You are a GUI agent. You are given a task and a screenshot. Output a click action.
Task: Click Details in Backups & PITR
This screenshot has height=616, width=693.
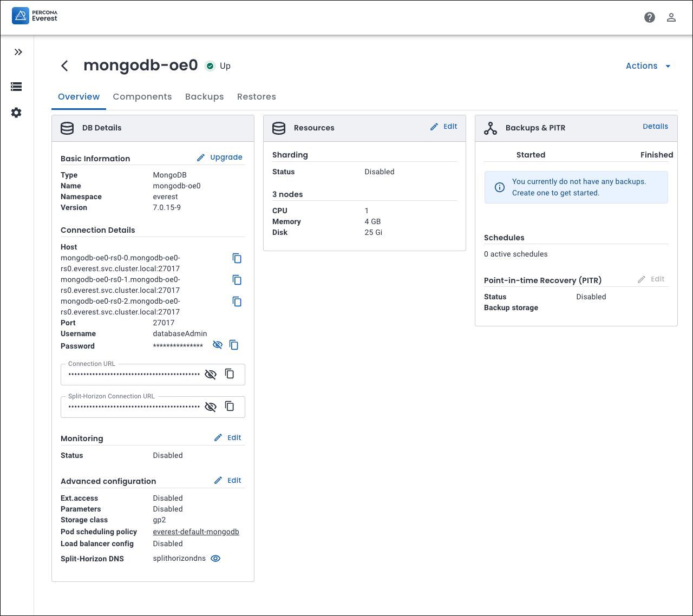point(655,127)
